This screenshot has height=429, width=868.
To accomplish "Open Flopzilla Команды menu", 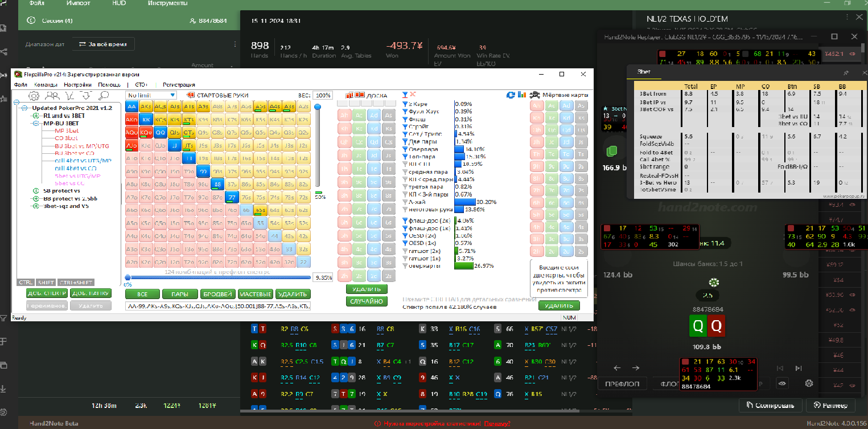I will pyautogui.click(x=45, y=84).
